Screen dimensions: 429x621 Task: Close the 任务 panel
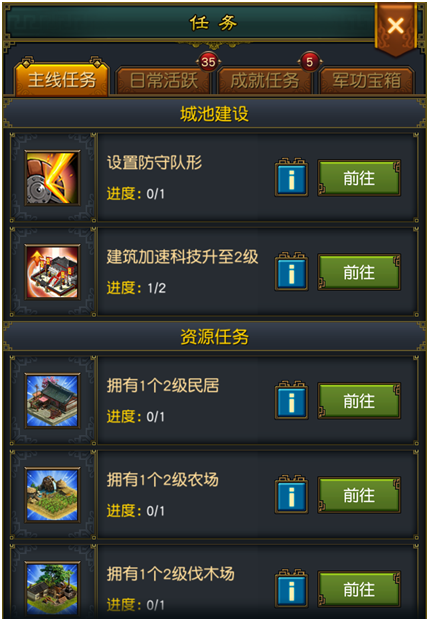(395, 27)
